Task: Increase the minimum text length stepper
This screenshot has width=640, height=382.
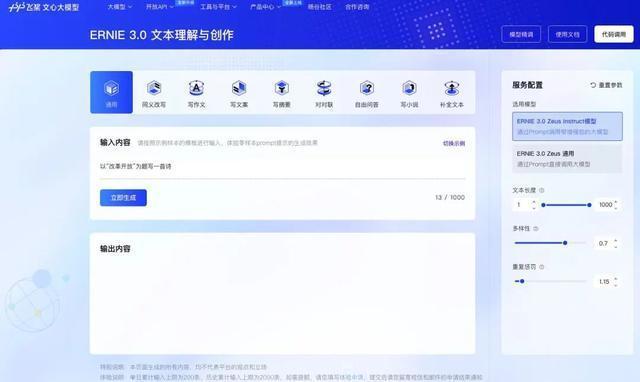Action: [x=534, y=202]
